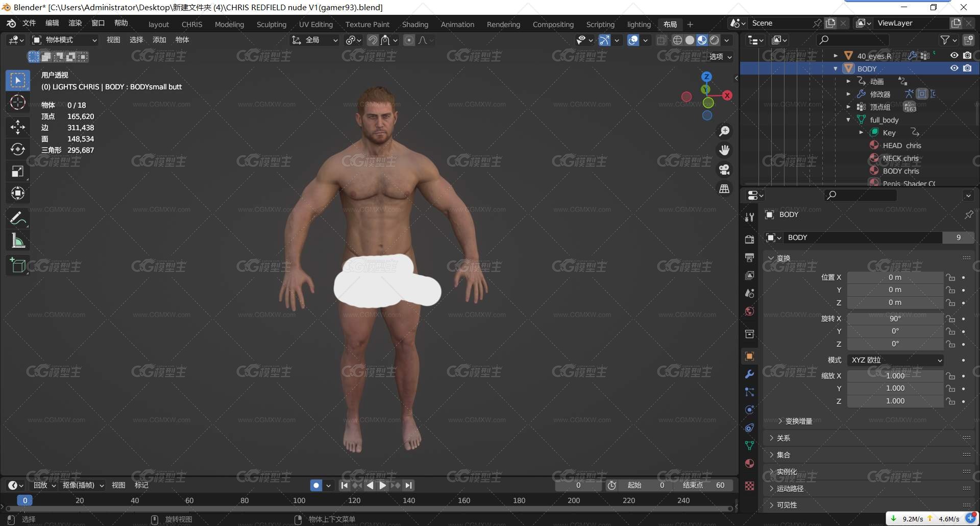Open the Material properties tab
The image size is (980, 526).
click(x=749, y=463)
